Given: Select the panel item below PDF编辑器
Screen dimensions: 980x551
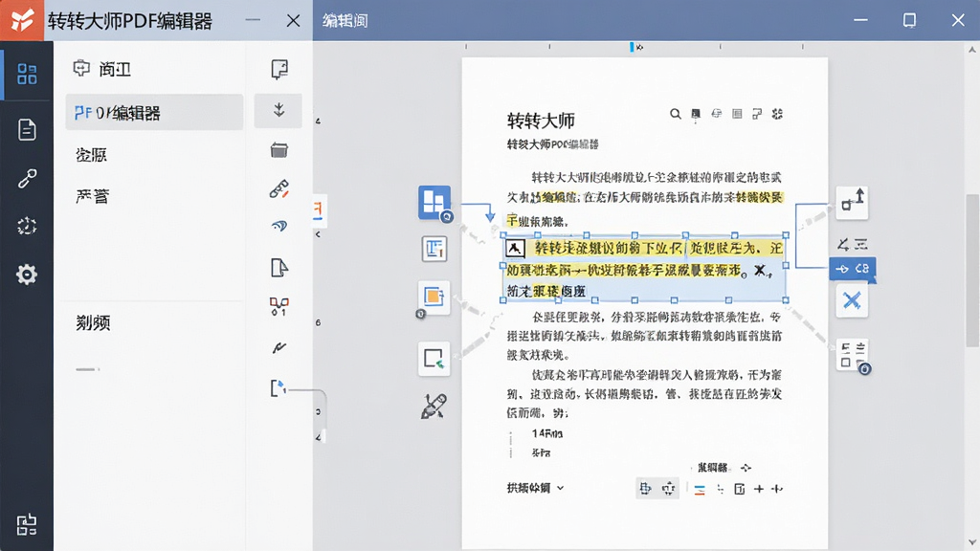Looking at the screenshot, I should point(91,154).
